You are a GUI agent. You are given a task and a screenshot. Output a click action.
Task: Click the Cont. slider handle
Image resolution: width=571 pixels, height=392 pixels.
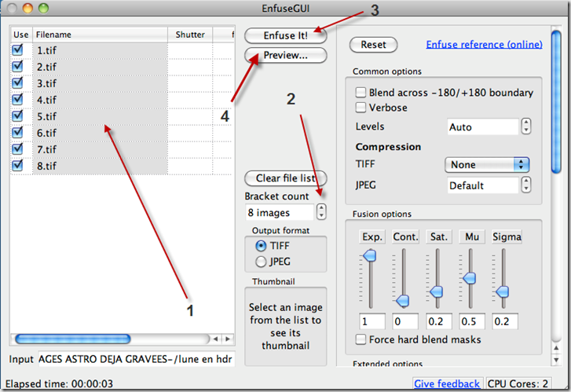point(403,301)
